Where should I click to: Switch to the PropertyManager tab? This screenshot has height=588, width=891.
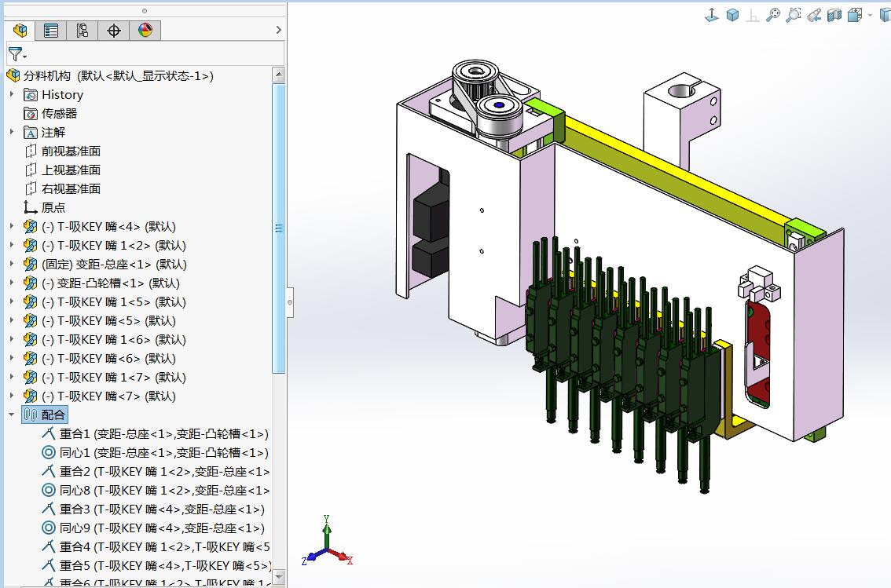51,30
